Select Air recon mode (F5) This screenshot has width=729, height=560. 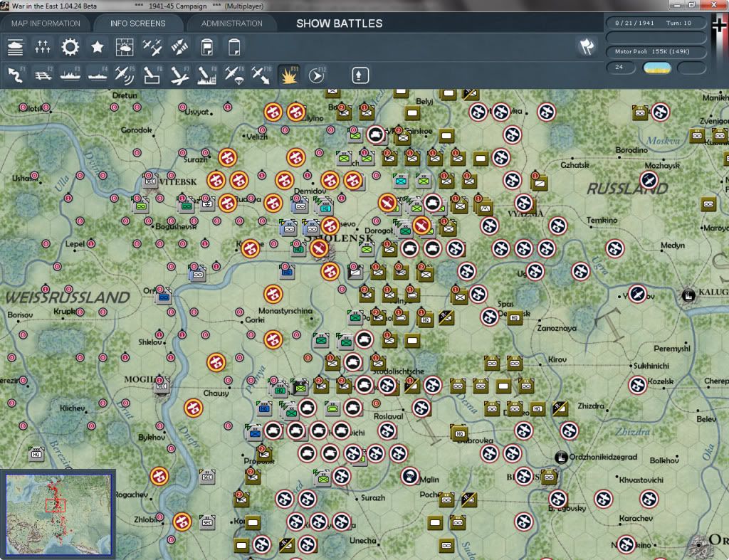125,75
